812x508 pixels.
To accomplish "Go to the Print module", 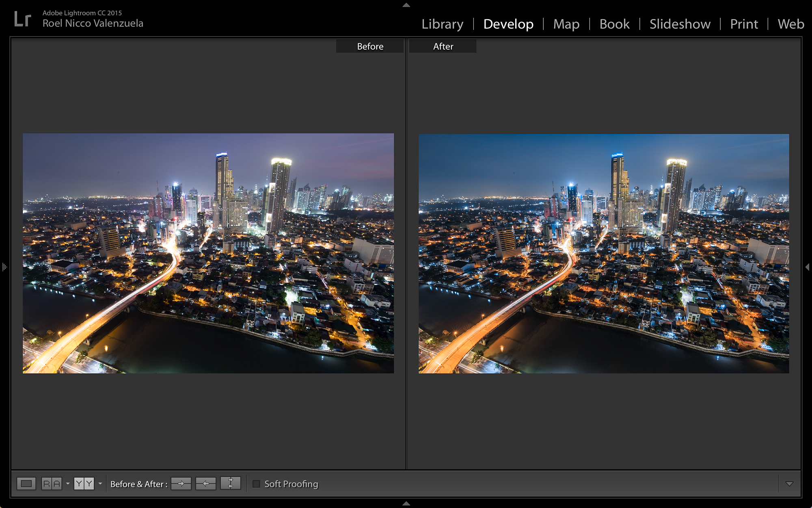I will pos(744,24).
